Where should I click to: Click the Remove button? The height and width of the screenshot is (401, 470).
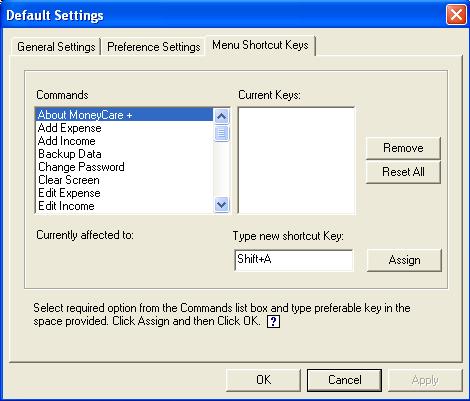coord(403,148)
